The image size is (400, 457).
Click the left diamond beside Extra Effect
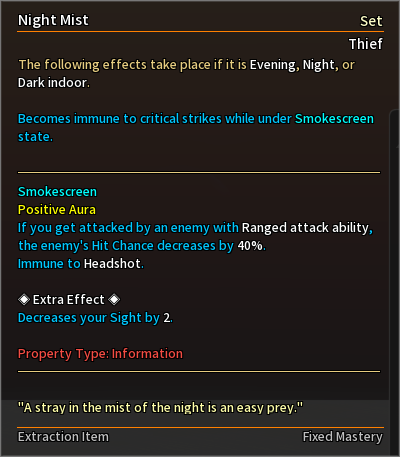pos(24,300)
